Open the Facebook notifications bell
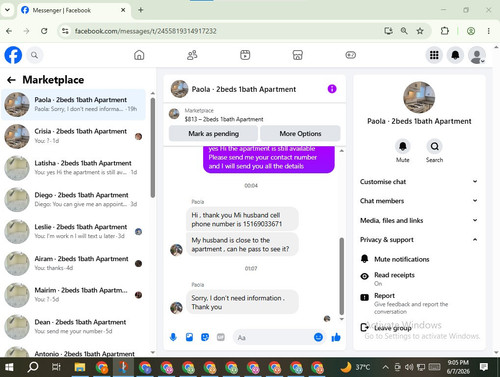The width and height of the screenshot is (500, 377). (455, 55)
